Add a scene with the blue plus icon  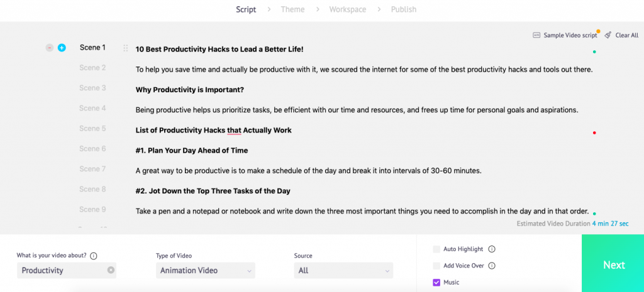[62, 48]
